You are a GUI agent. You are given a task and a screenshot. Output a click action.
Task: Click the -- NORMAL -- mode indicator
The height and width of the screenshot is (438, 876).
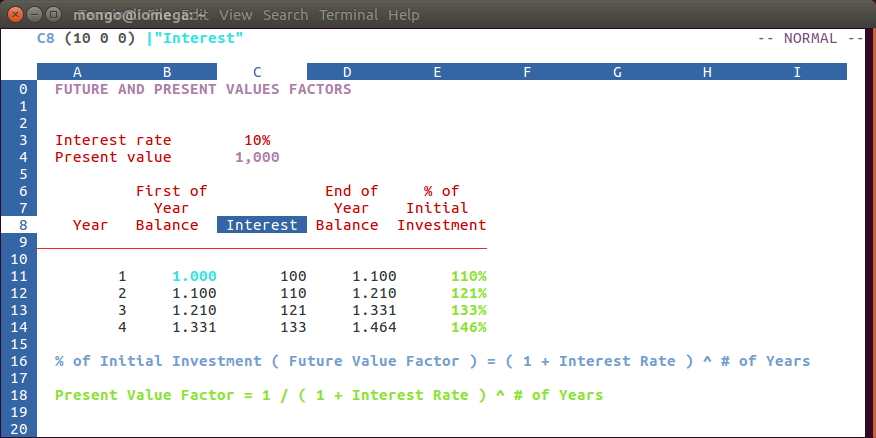click(x=811, y=39)
